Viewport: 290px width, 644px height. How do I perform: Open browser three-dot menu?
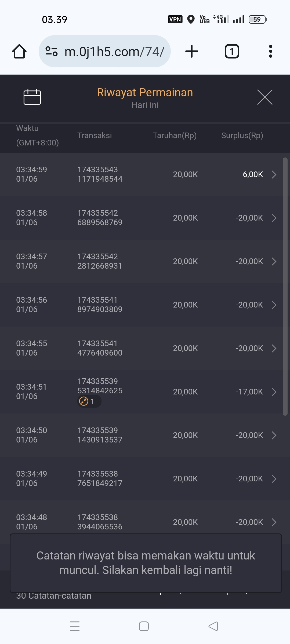(270, 51)
